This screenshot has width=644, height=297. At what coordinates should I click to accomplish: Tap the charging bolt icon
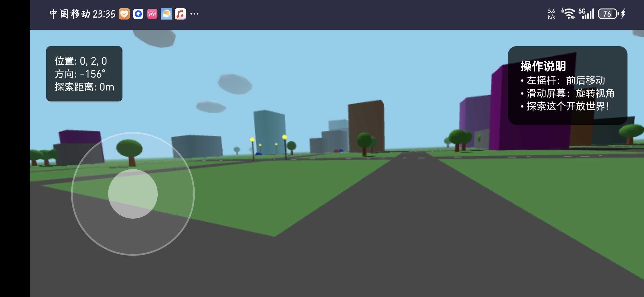click(623, 14)
